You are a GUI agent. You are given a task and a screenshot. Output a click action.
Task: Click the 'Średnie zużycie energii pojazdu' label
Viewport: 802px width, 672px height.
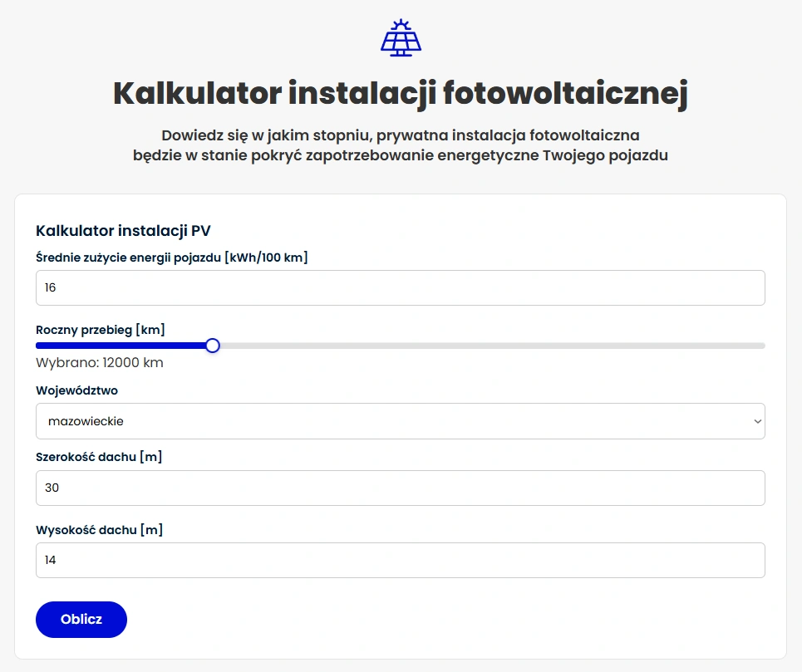[172, 258]
